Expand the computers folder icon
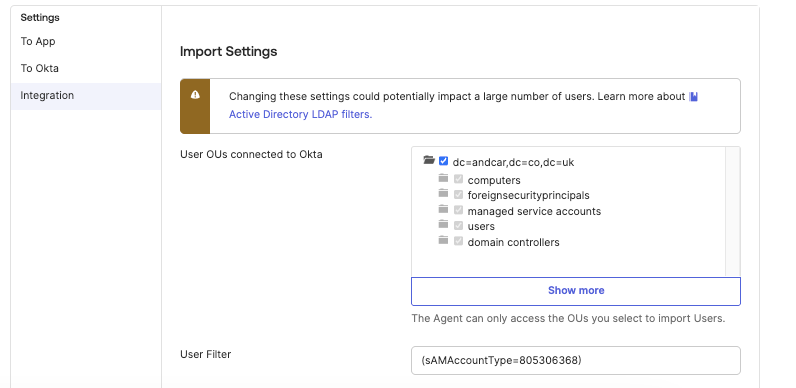The width and height of the screenshot is (796, 388). pyautogui.click(x=444, y=178)
